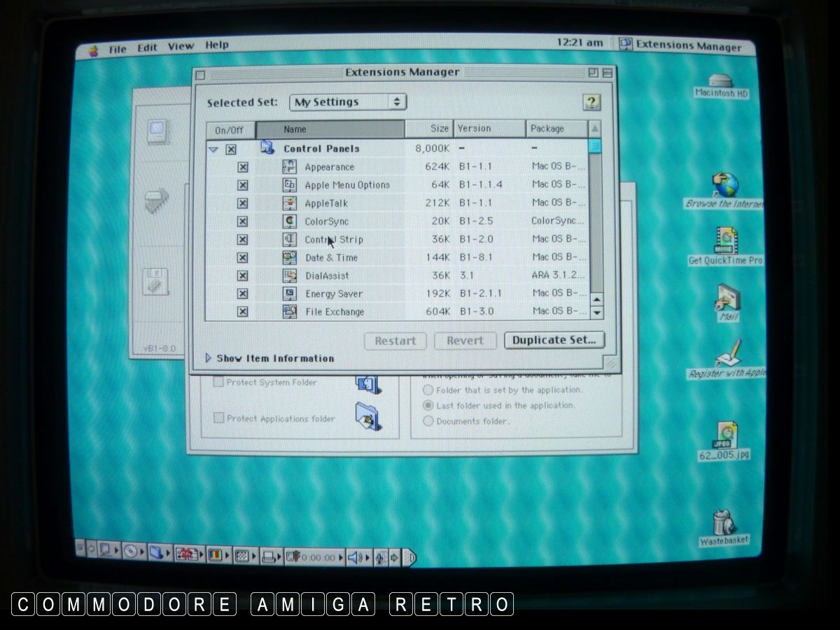
Task: Uncheck the Energy Saver checkbox
Action: (243, 294)
